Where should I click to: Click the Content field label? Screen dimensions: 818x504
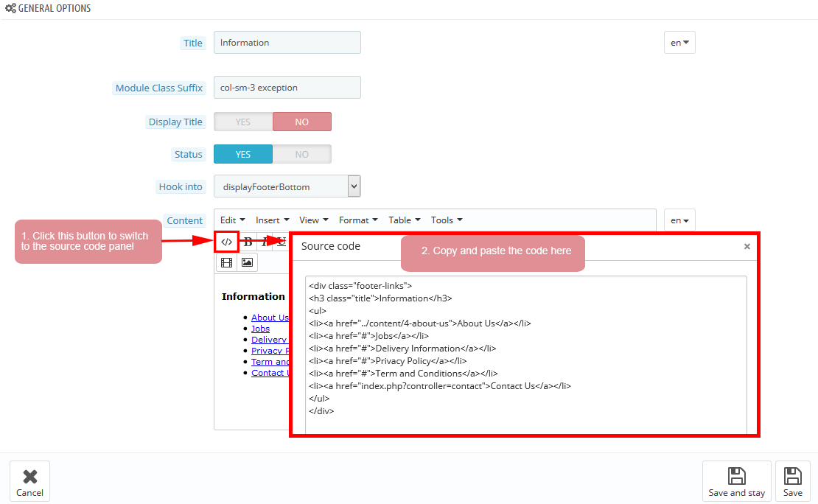coord(184,221)
